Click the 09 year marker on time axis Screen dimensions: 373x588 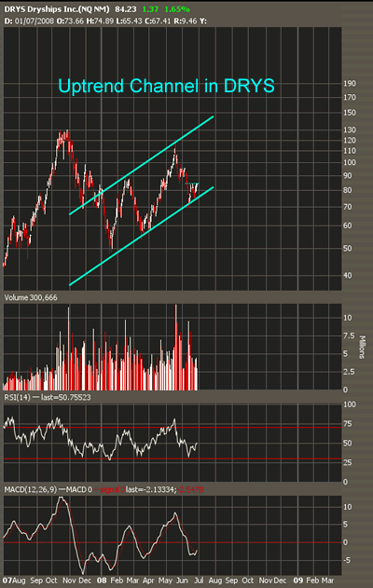point(298,581)
